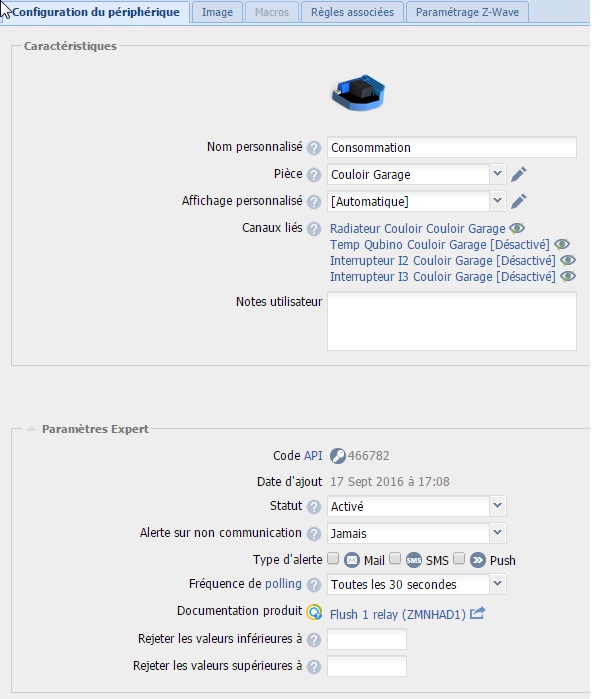The width and height of the screenshot is (603, 699).
Task: Switch to the Image tab
Action: pyautogui.click(x=217, y=12)
